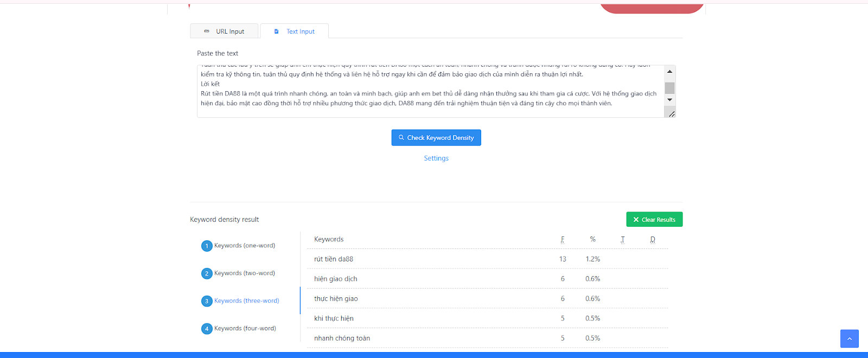Viewport: 868px width, 358px height.
Task: Click the resize handle of the text area
Action: (672, 114)
